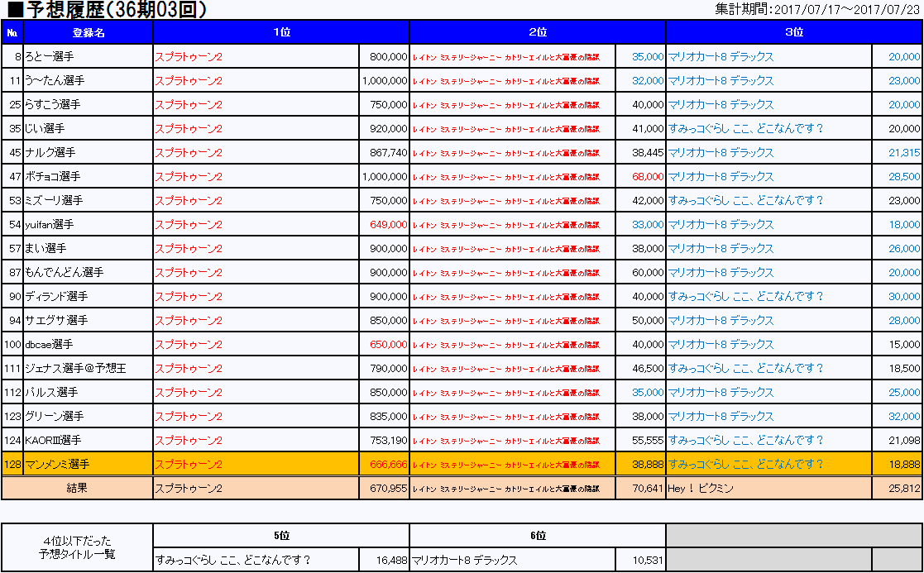Click the 結果 row label
Screen dimensions: 924x573
point(77,488)
